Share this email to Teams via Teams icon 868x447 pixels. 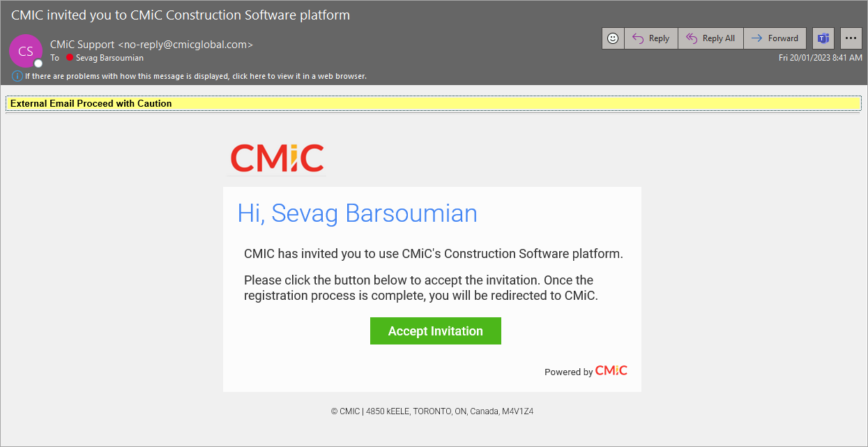823,38
